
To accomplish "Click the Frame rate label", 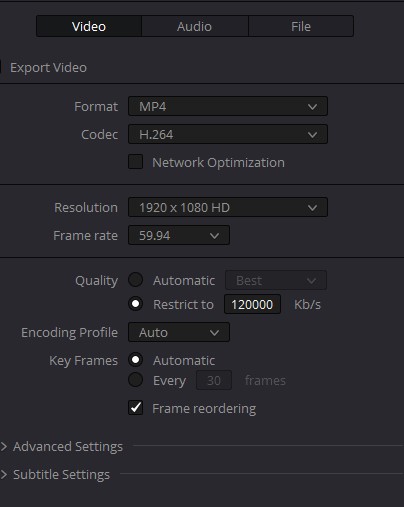I will 85,235.
